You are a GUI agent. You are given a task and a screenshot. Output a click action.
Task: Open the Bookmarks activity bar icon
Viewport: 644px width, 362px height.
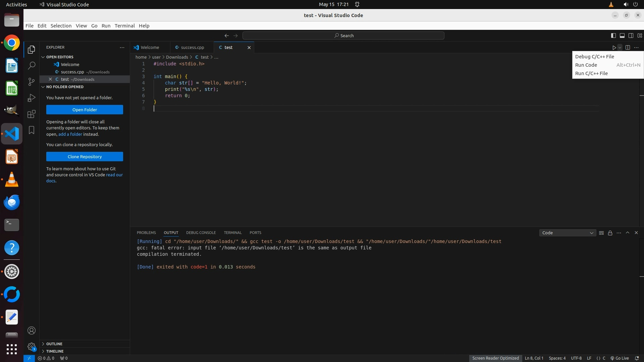32,130
